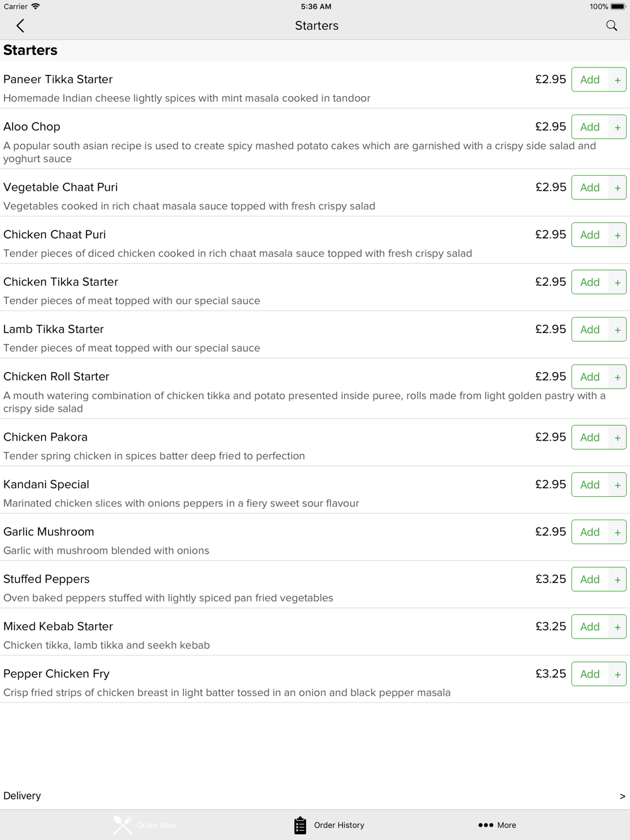Screen dimensions: 630x840
Task: Open the search magnifier icon
Action: 612,26
